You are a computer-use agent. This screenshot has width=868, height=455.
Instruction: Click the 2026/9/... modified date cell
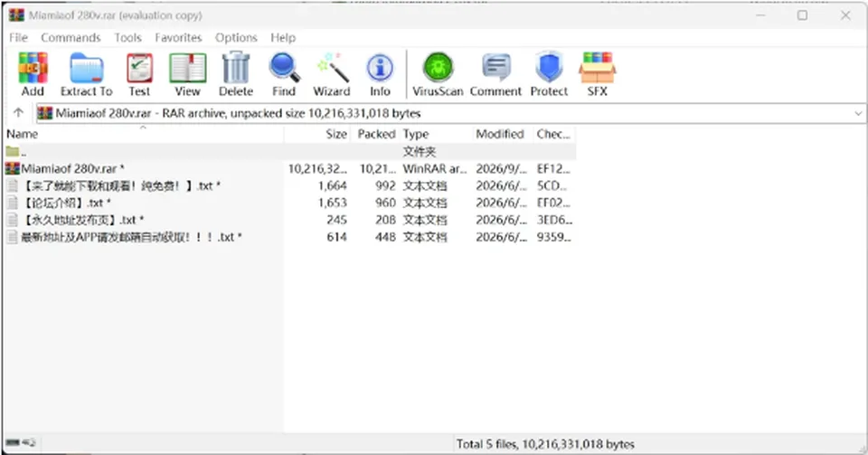(x=501, y=169)
